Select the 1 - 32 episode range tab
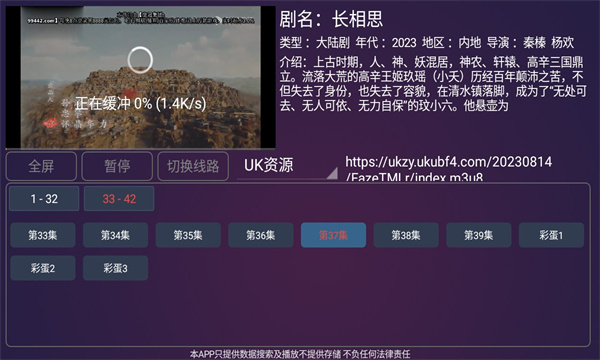The image size is (600, 360). [44, 199]
